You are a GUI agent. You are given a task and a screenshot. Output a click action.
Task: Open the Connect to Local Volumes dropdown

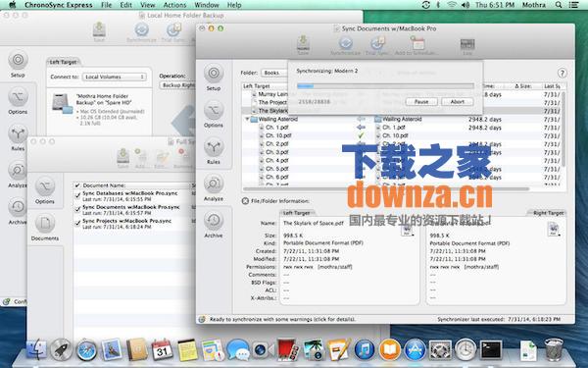tap(115, 77)
